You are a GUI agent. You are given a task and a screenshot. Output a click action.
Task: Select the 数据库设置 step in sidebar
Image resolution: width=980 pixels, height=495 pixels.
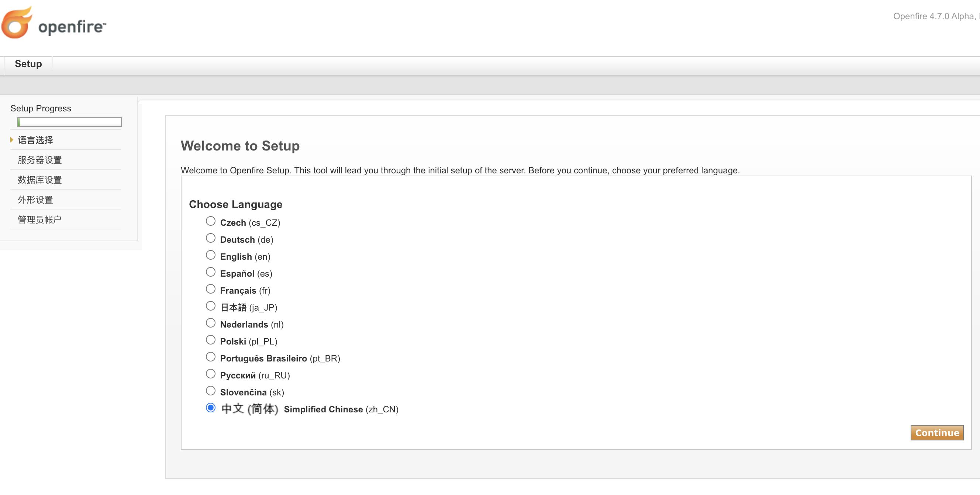(39, 180)
